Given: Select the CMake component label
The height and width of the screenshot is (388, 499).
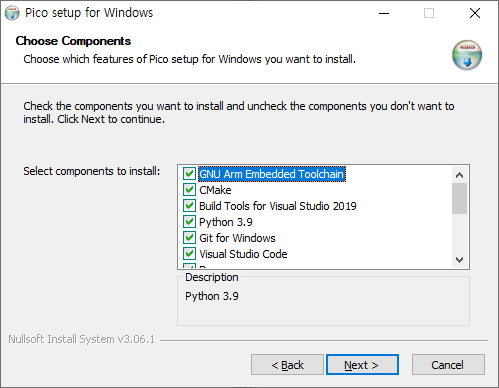Looking at the screenshot, I should tap(215, 190).
